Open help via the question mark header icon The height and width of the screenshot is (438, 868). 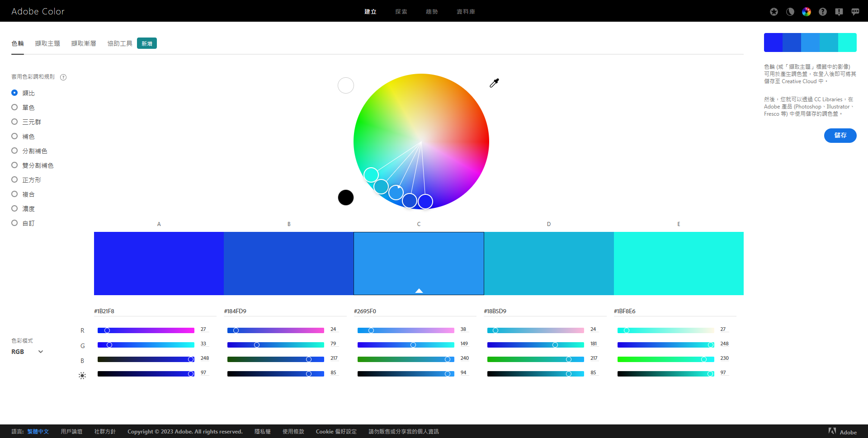823,12
